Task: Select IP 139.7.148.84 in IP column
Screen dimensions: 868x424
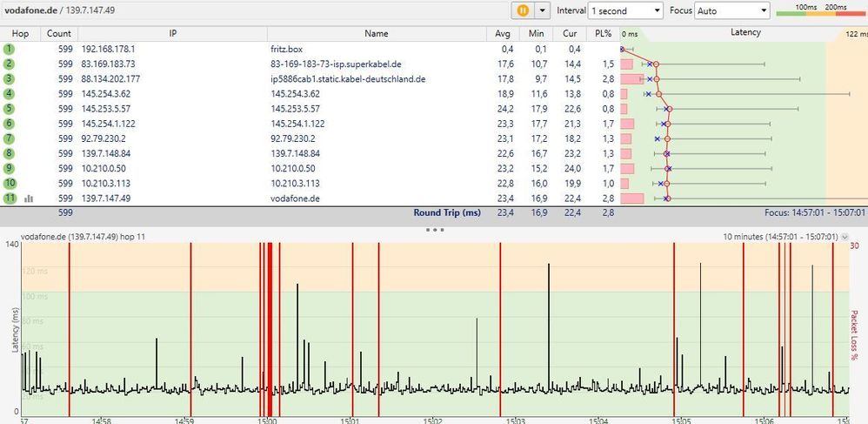Action: [106, 153]
